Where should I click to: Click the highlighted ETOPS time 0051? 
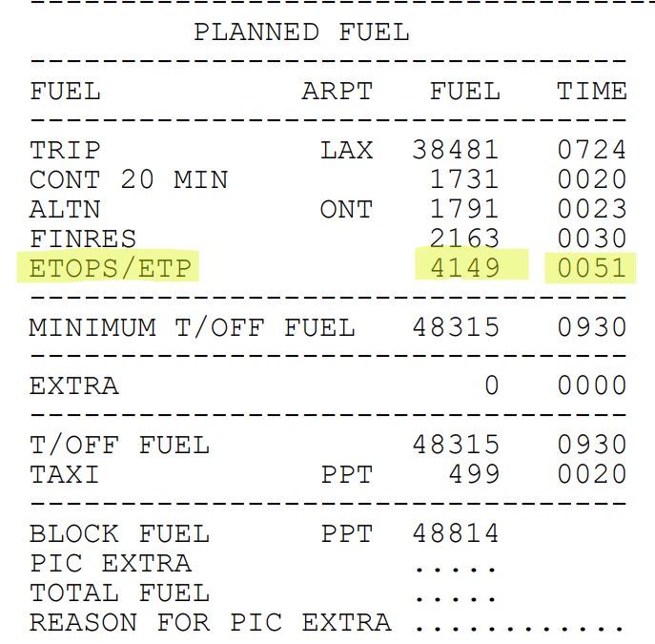tap(591, 267)
